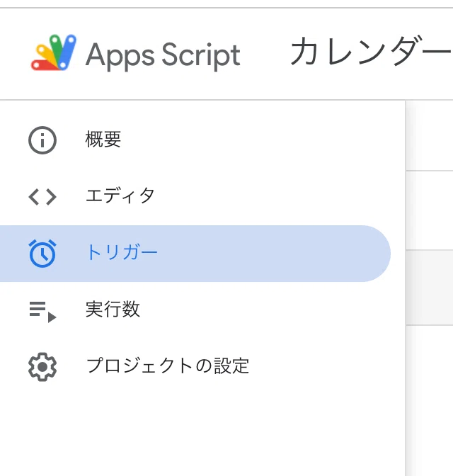Select the トリガー menu item
The height and width of the screenshot is (476, 453).
(x=195, y=254)
